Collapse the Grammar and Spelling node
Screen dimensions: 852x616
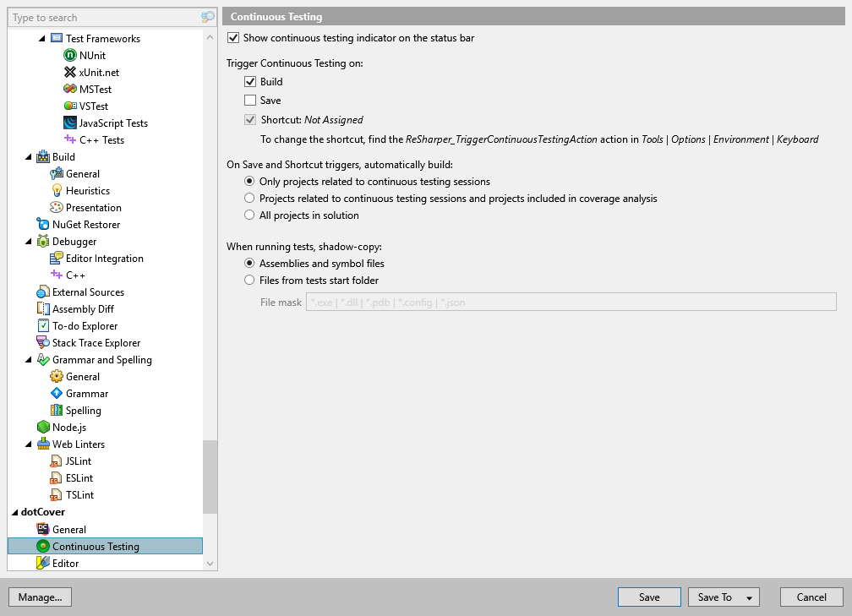(x=26, y=359)
